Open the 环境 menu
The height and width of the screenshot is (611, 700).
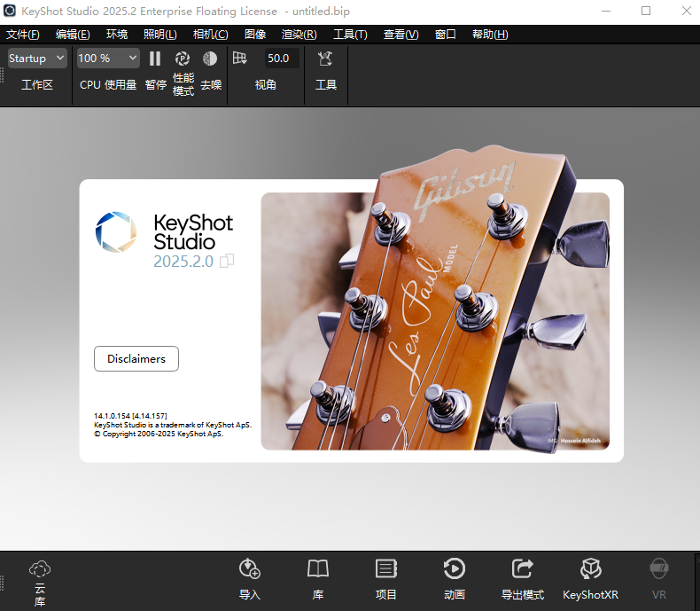[x=117, y=35]
